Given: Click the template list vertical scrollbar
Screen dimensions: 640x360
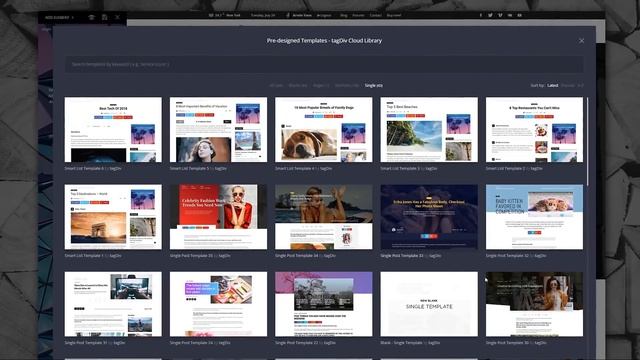Looking at the screenshot, I should point(587,141).
